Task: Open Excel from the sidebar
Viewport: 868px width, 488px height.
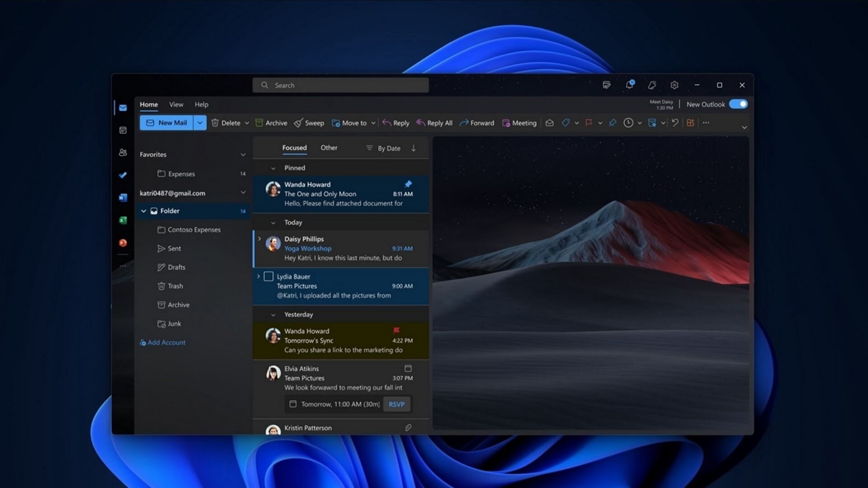Action: (123, 220)
